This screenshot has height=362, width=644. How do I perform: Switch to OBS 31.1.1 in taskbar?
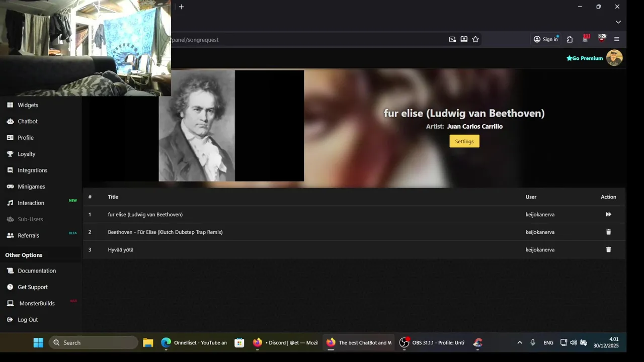(x=432, y=342)
